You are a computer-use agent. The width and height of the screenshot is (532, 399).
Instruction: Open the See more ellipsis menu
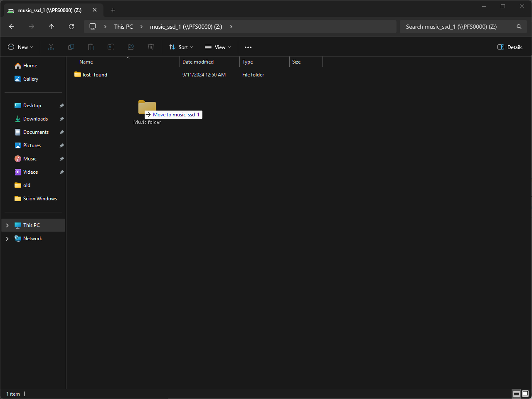click(248, 47)
